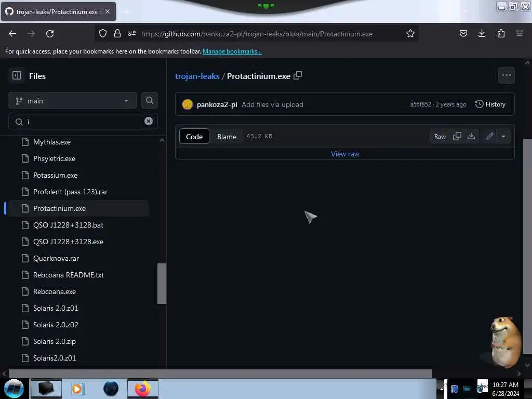
Task: Click the site security padlock icon
Action: (117, 33)
